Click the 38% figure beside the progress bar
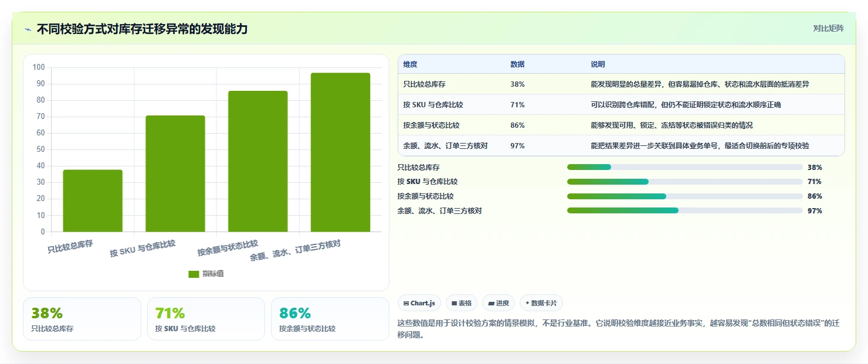This screenshot has width=868, height=364. [815, 167]
